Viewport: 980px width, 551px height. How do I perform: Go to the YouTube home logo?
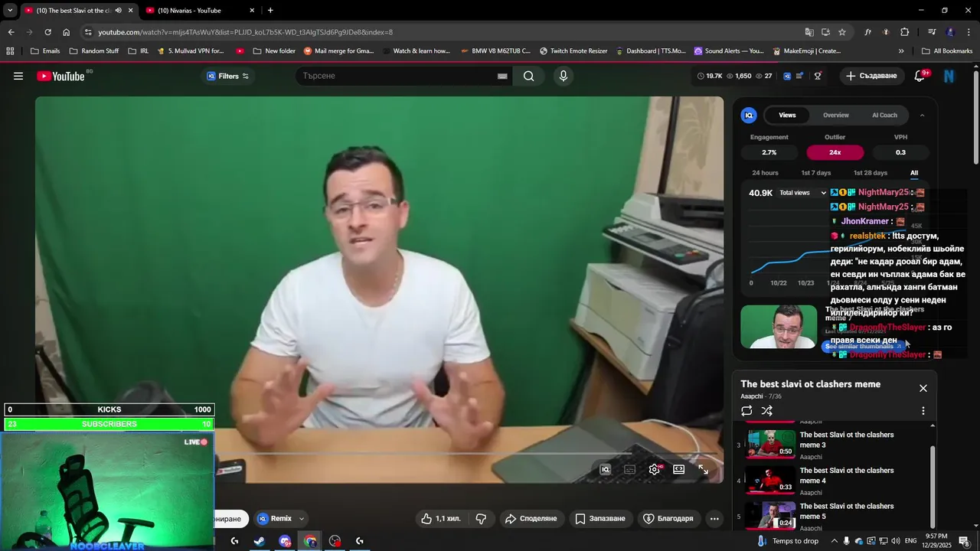pos(60,76)
